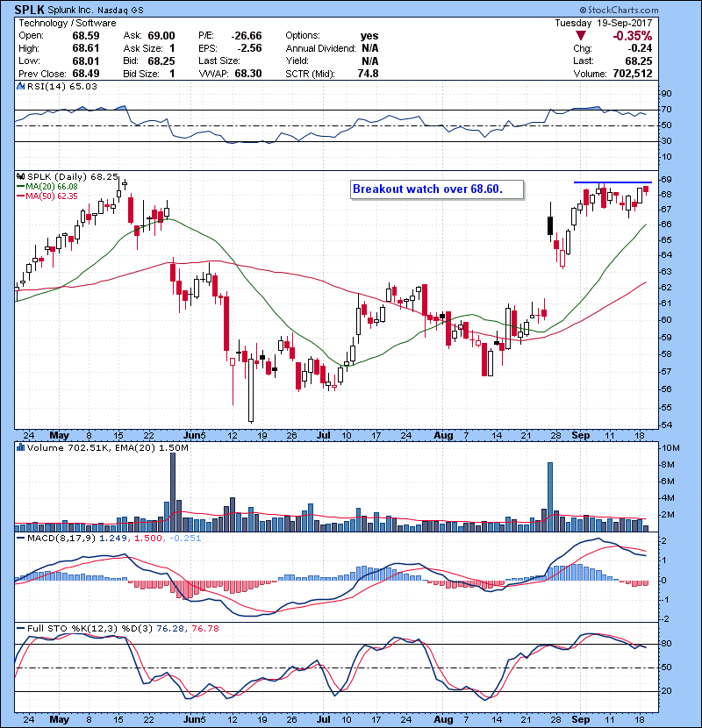Click the Ask Size value
702x728 pixels.
click(x=172, y=48)
